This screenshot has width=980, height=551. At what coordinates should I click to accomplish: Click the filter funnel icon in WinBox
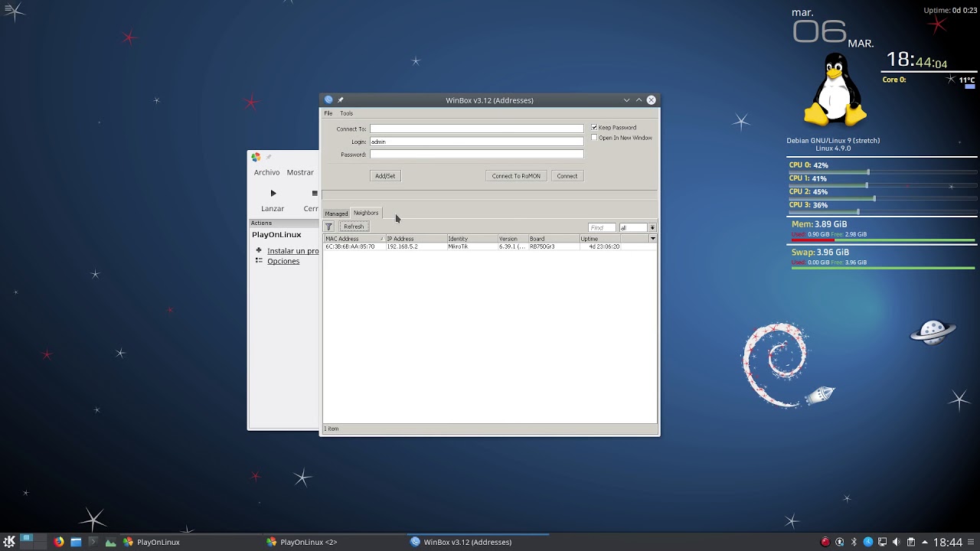point(328,227)
